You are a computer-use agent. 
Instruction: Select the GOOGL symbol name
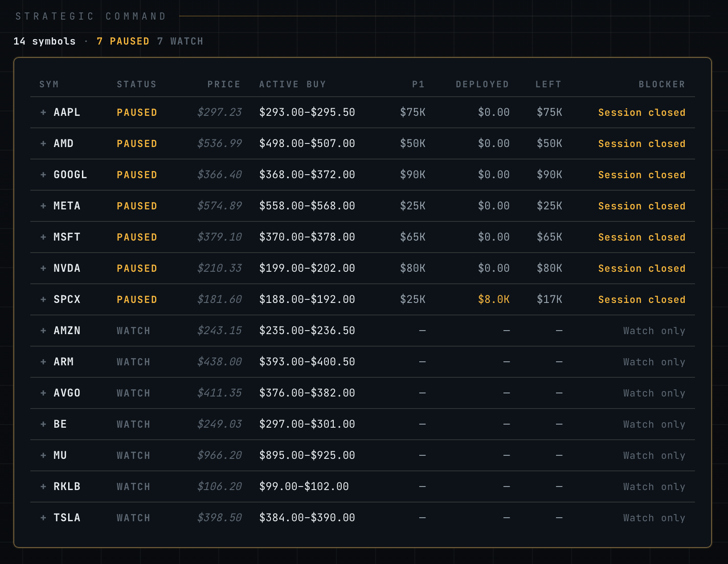(70, 175)
